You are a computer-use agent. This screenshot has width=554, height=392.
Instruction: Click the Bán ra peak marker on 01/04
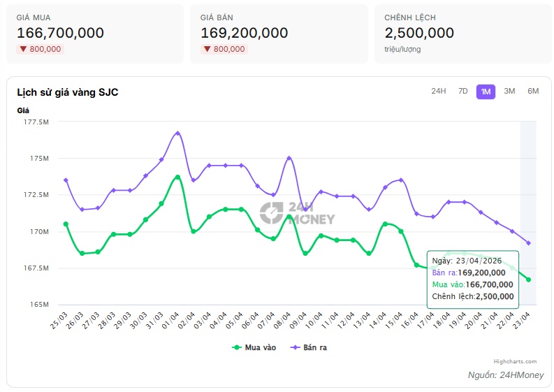(x=177, y=133)
